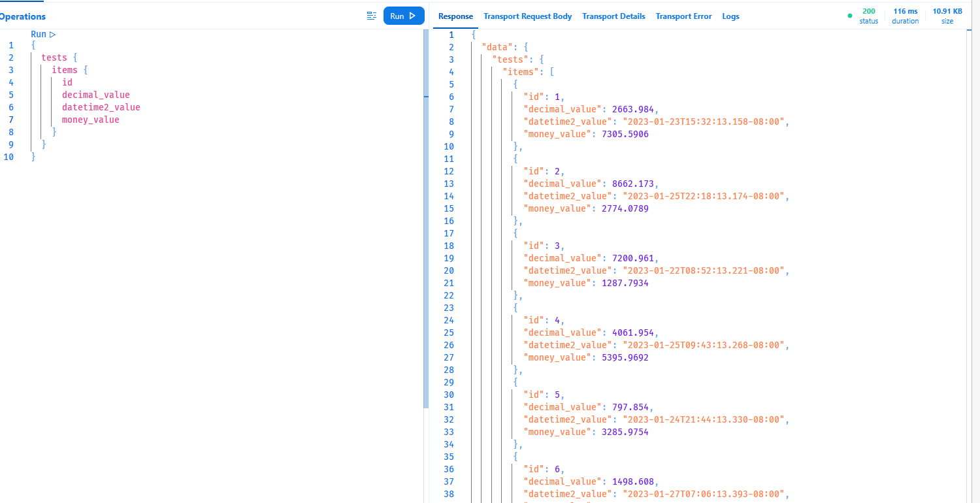
Task: Click the green status indicator dot
Action: (x=850, y=14)
